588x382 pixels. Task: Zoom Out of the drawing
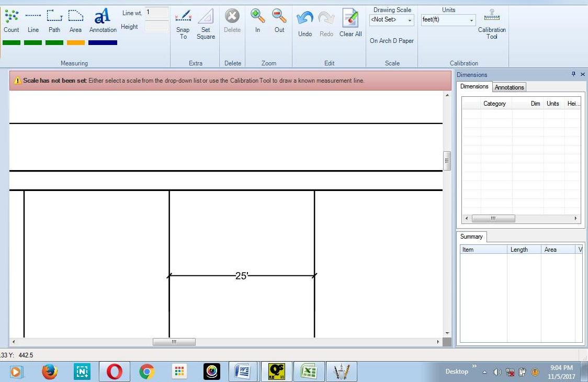(279, 20)
